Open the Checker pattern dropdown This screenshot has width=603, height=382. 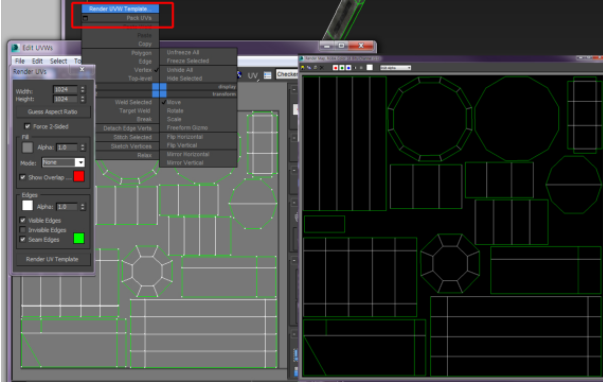pos(287,74)
